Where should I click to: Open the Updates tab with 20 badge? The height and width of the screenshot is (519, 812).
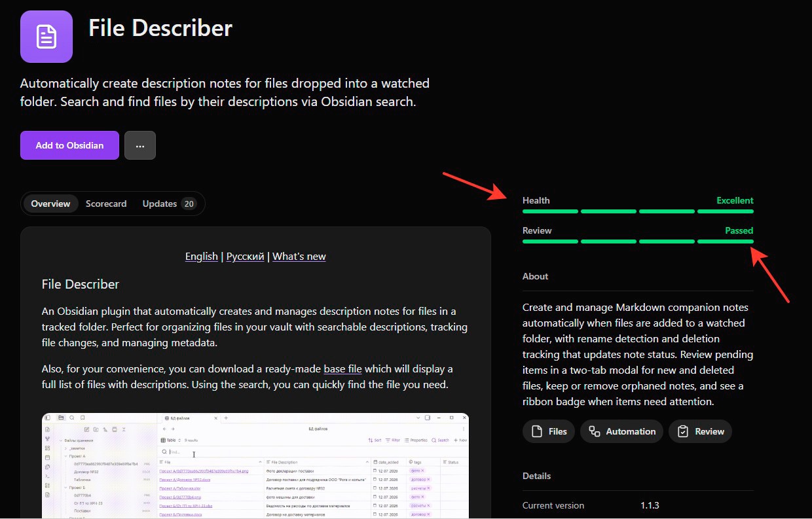pyautogui.click(x=170, y=204)
